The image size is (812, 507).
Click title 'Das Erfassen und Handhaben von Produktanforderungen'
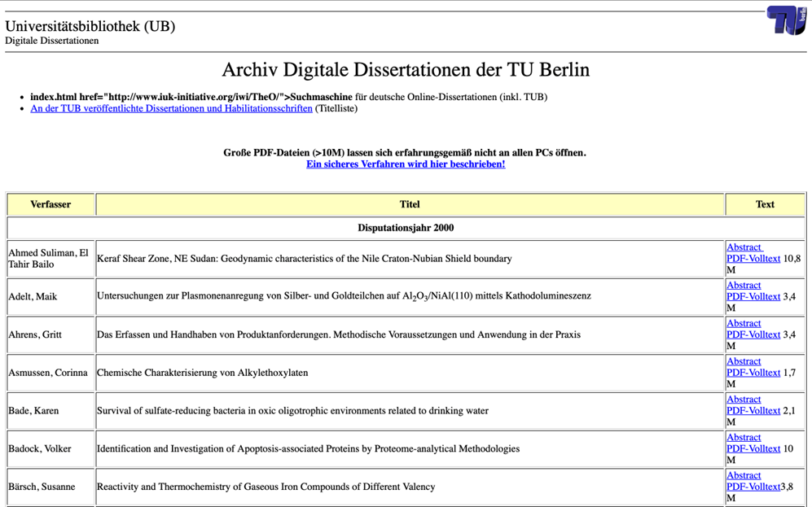(339, 334)
